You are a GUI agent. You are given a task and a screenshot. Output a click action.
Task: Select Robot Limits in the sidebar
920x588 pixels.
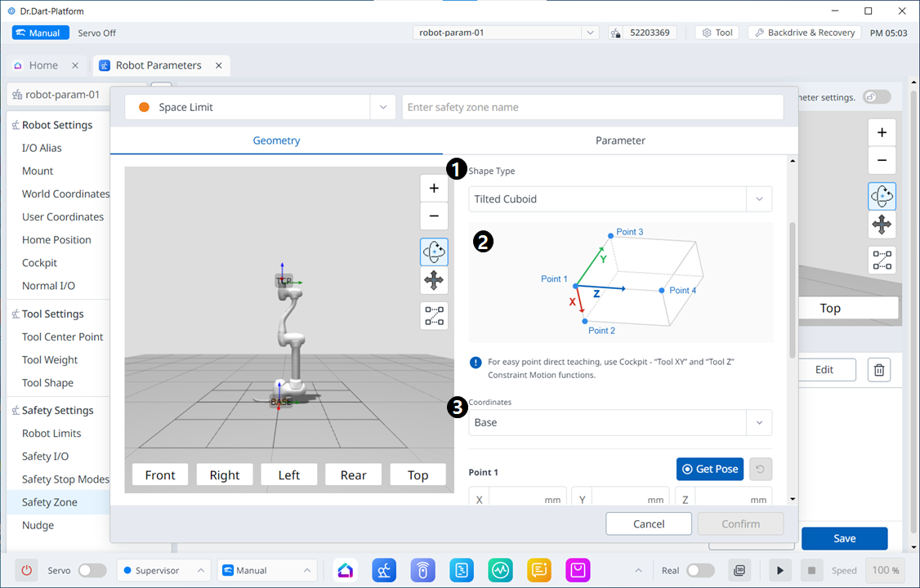coord(51,433)
